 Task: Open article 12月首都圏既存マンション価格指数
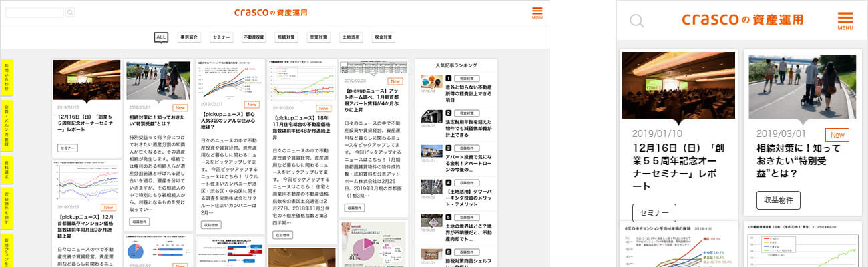click(87, 225)
